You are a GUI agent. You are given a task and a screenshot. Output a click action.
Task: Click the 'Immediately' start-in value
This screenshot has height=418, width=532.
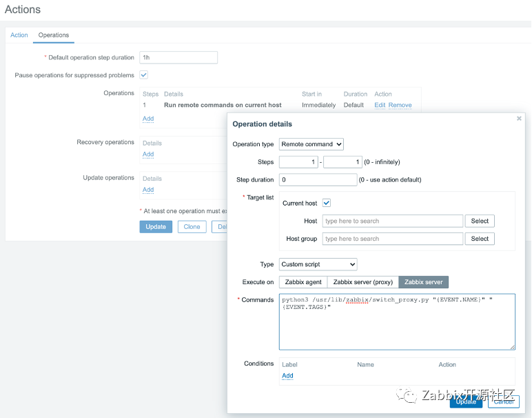[x=318, y=105]
